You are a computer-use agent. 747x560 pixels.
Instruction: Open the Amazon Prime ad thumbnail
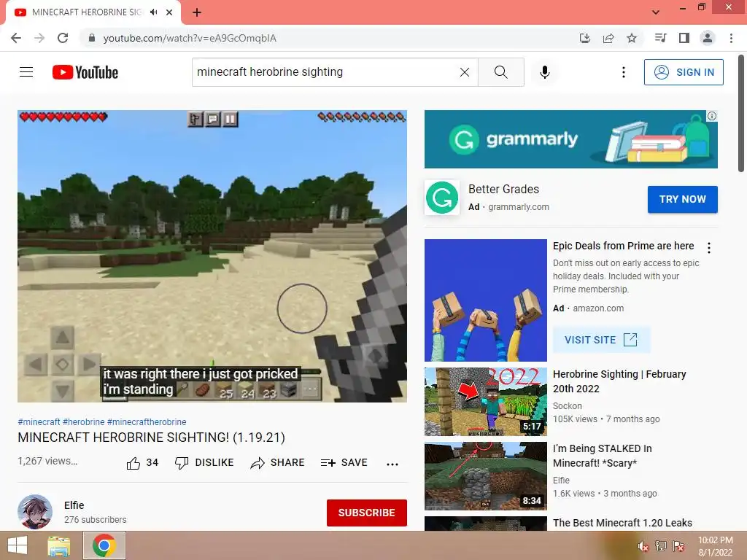tap(485, 300)
